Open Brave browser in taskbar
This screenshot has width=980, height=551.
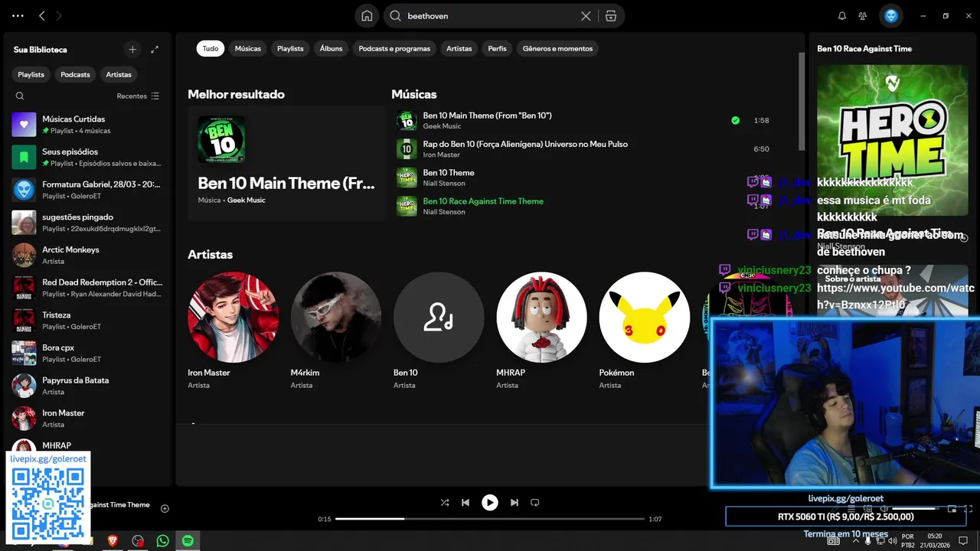point(113,541)
